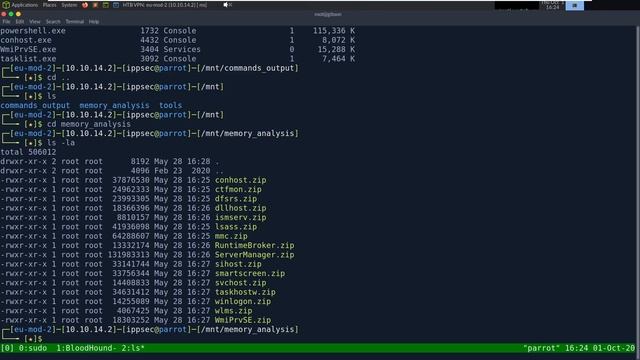Open the terminal View menu

coord(35,22)
